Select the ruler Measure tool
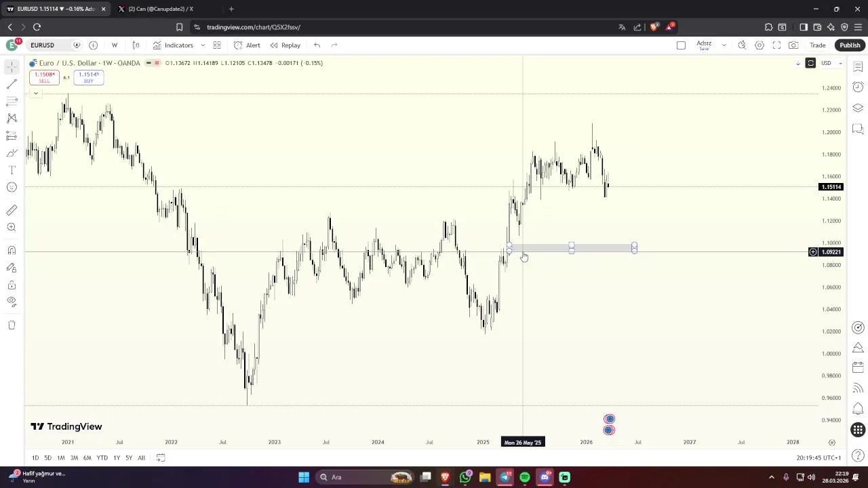 (12, 210)
